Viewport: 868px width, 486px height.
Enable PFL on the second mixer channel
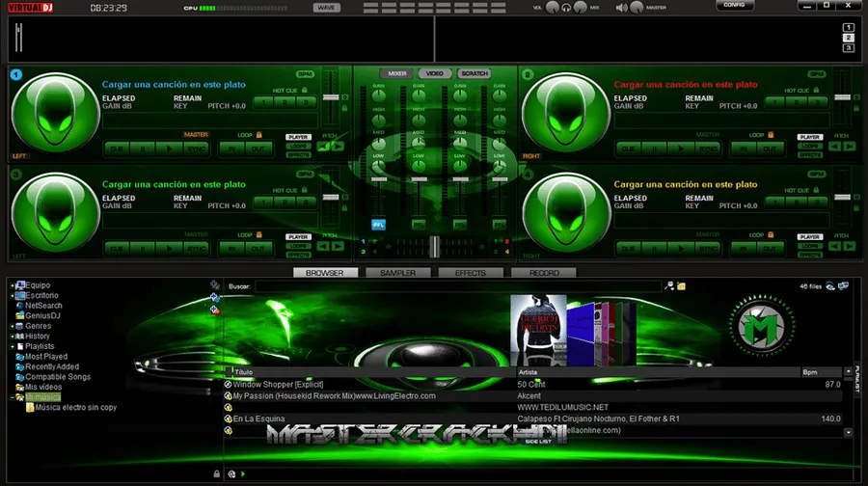point(420,224)
